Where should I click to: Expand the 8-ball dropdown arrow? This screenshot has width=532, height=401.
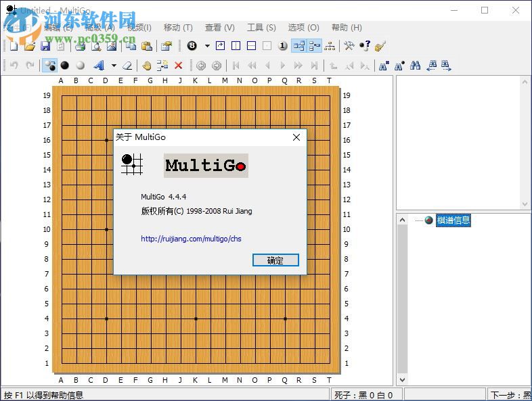point(207,45)
